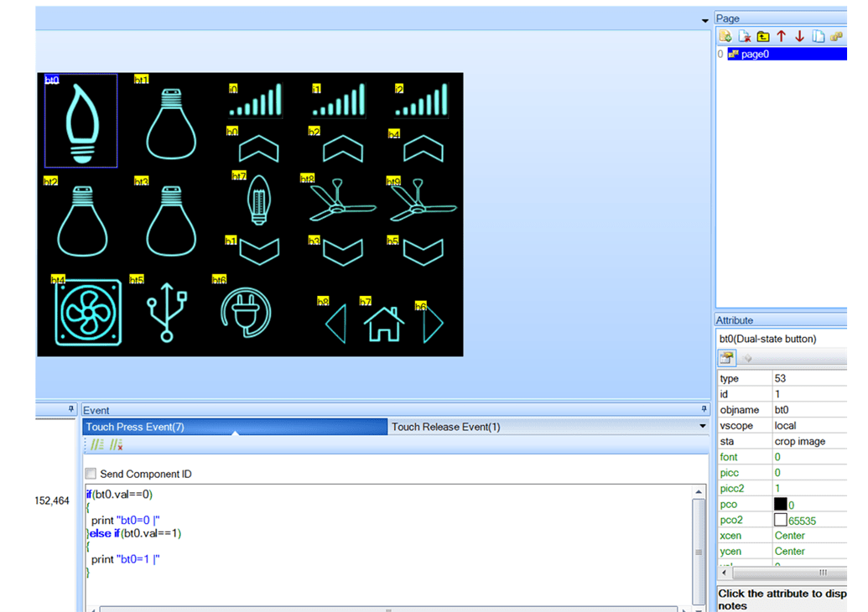The image size is (868, 612).
Task: Open the dropdown arrow above the canvas
Action: click(x=704, y=19)
